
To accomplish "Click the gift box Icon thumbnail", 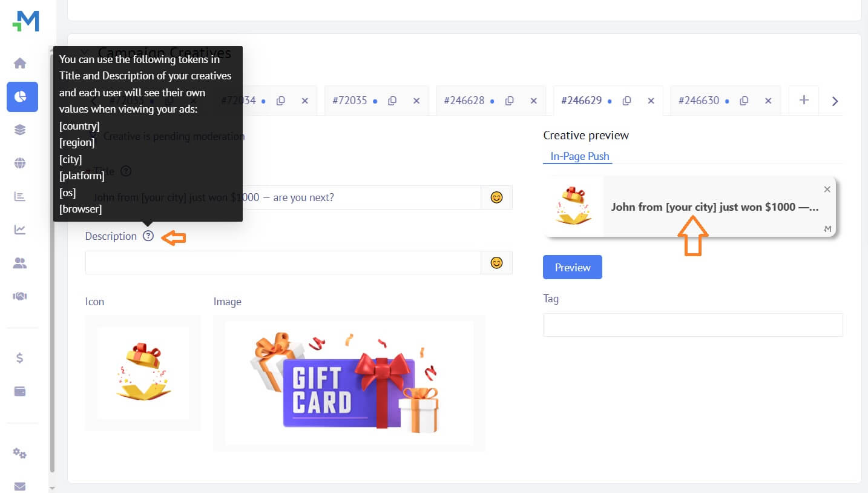I will [x=143, y=373].
